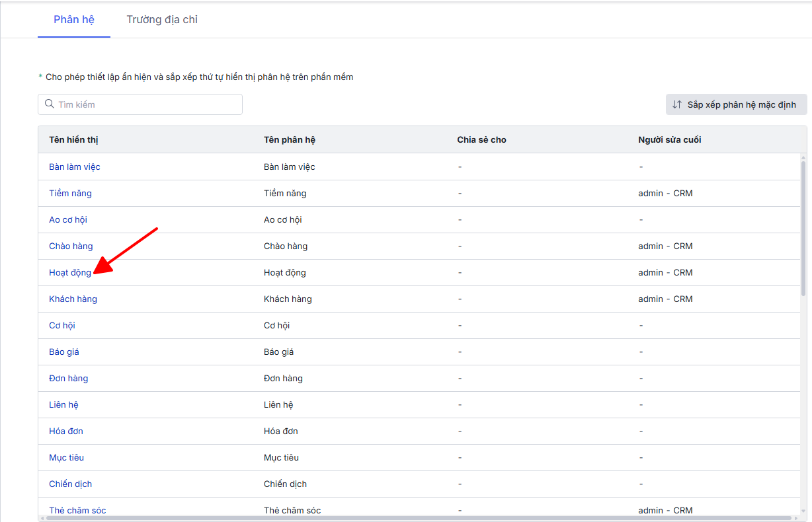Open the Bàn làm việc link

[75, 167]
